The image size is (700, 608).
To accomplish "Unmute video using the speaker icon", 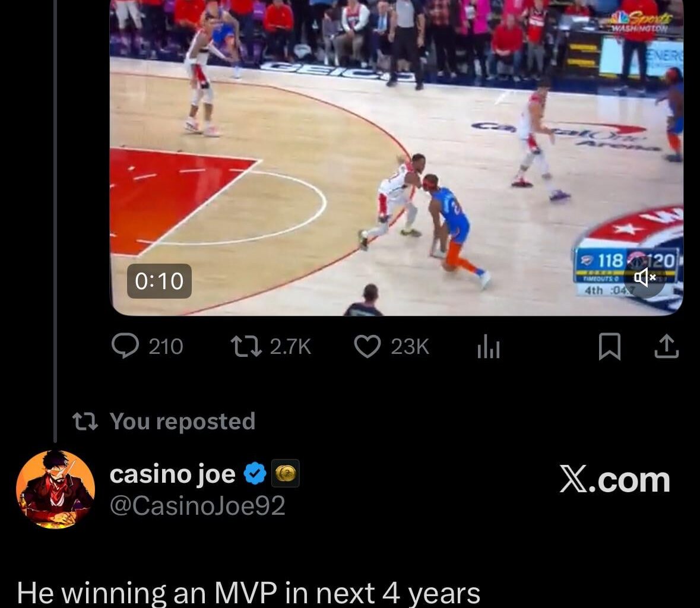I will point(645,277).
